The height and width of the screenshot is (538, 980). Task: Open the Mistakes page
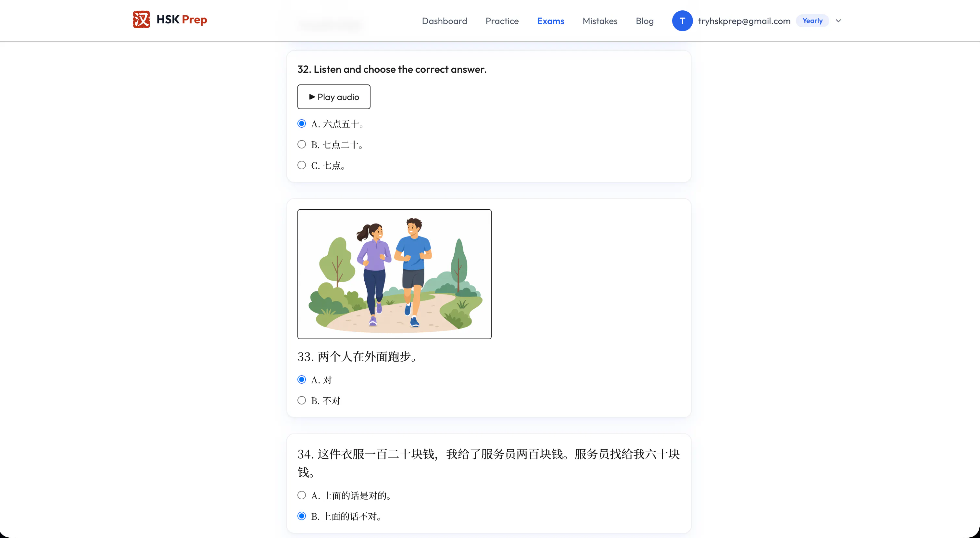600,21
